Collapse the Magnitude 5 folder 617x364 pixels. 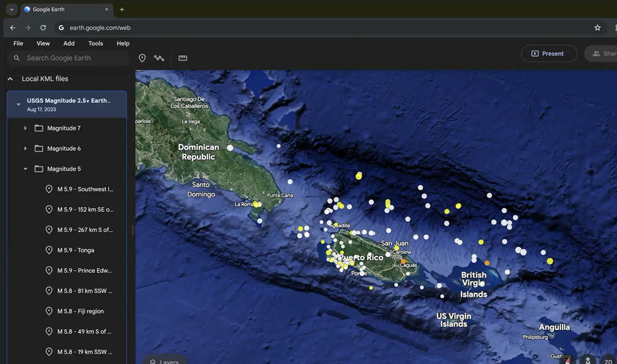tap(25, 169)
